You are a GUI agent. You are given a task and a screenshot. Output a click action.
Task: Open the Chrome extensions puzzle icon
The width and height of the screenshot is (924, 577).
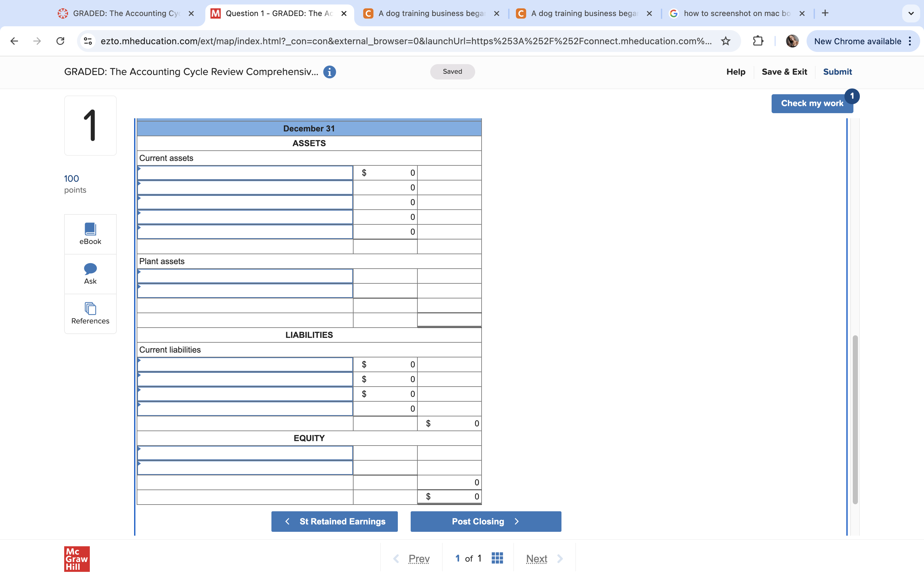(x=758, y=41)
